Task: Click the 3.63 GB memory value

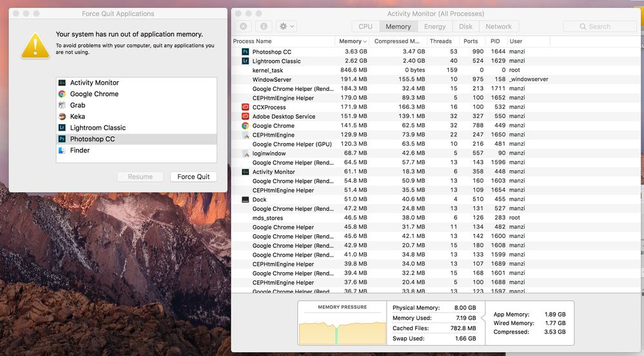Action: [356, 52]
